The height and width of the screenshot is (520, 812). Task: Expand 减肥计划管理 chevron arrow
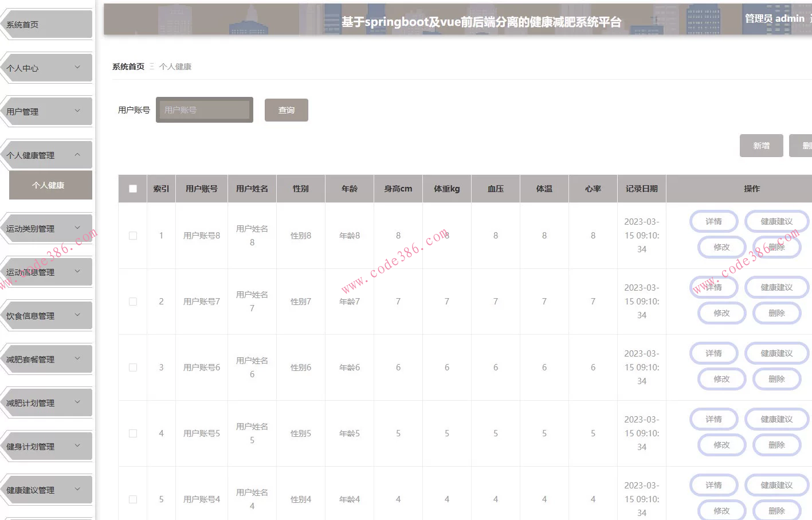click(77, 402)
